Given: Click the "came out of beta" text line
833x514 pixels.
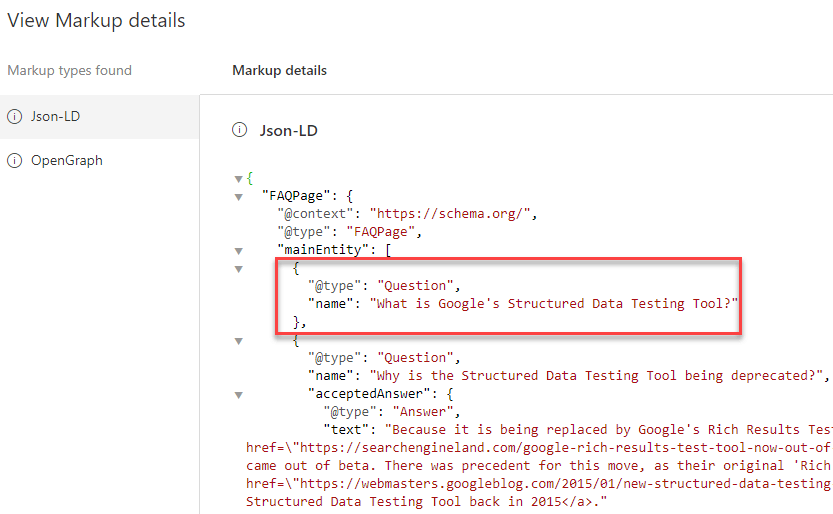Looking at the screenshot, I should click(x=538, y=466).
